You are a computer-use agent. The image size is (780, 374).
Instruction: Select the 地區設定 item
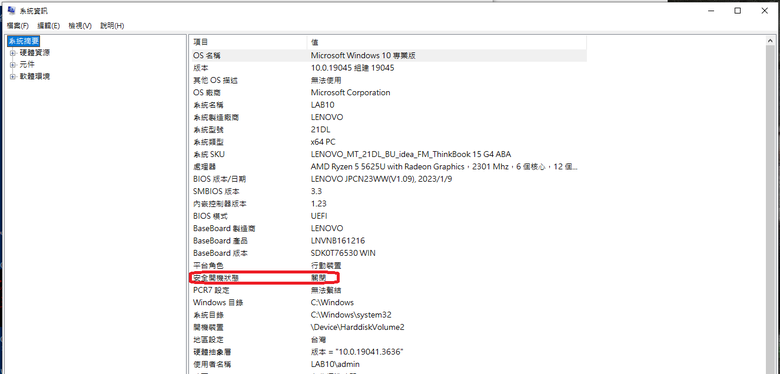[x=208, y=340]
